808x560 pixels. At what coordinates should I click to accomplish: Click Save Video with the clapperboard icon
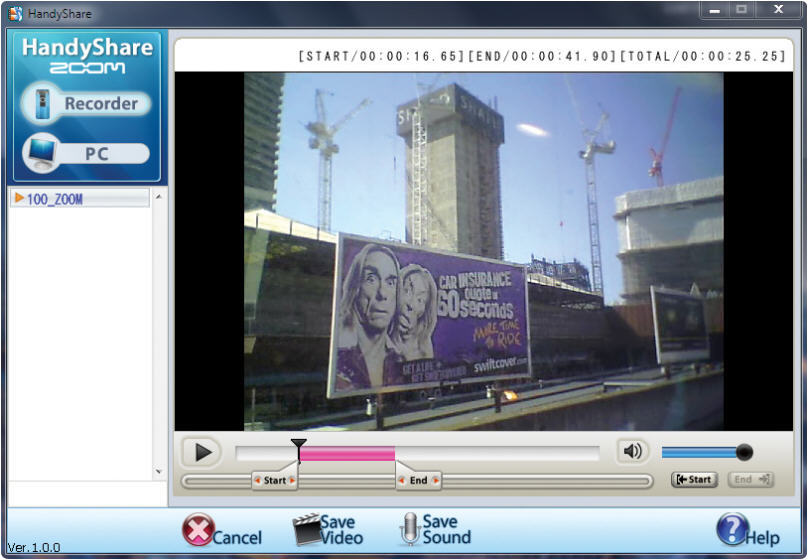(328, 529)
